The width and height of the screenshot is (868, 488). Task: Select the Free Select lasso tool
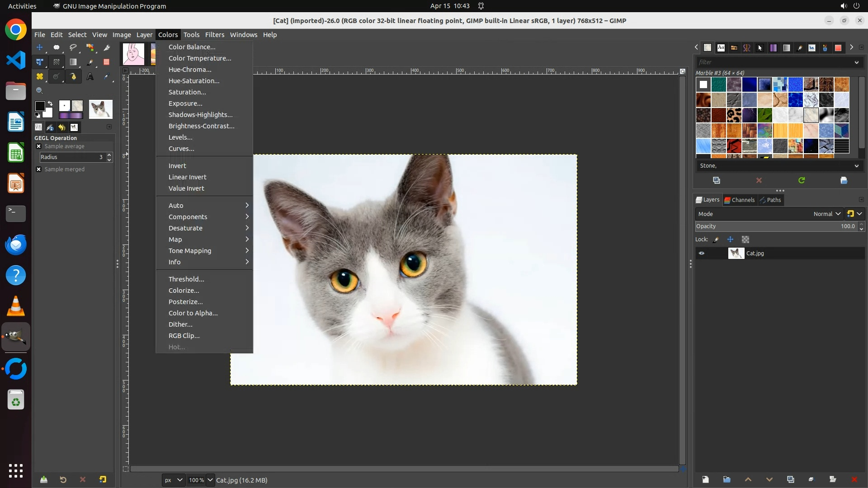(x=73, y=47)
